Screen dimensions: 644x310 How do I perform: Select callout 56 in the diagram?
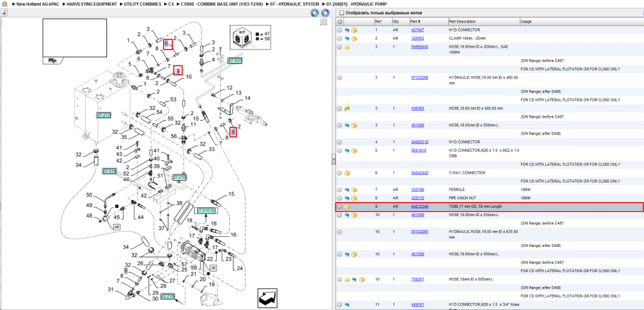tap(173, 136)
